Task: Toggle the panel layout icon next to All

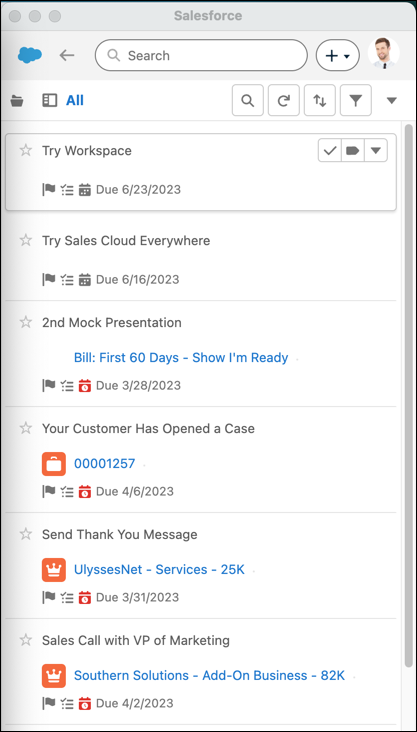Action: click(49, 100)
